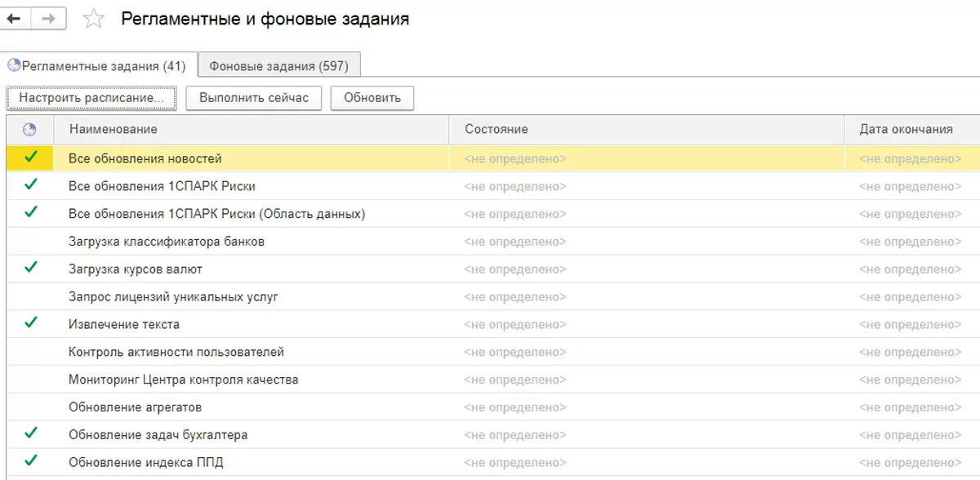This screenshot has width=980, height=480.
Task: Click Настроить расписание... button
Action: pos(91,98)
